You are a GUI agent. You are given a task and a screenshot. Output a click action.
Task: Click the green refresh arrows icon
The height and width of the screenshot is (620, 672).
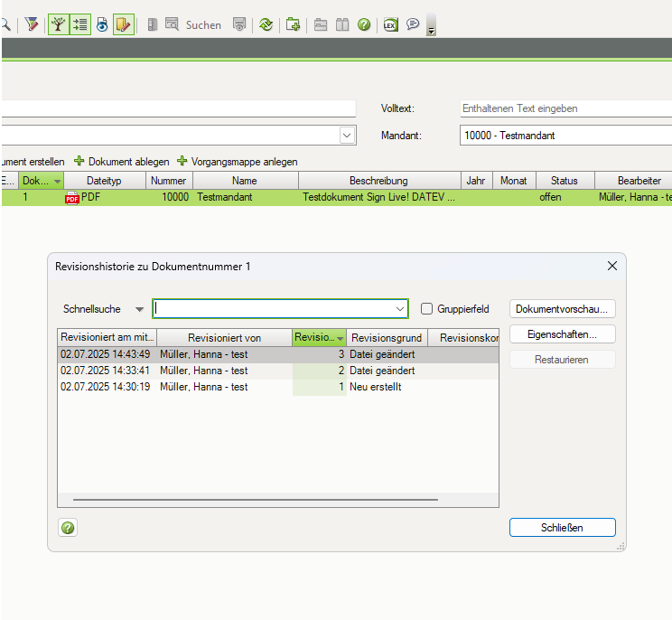coord(266,25)
